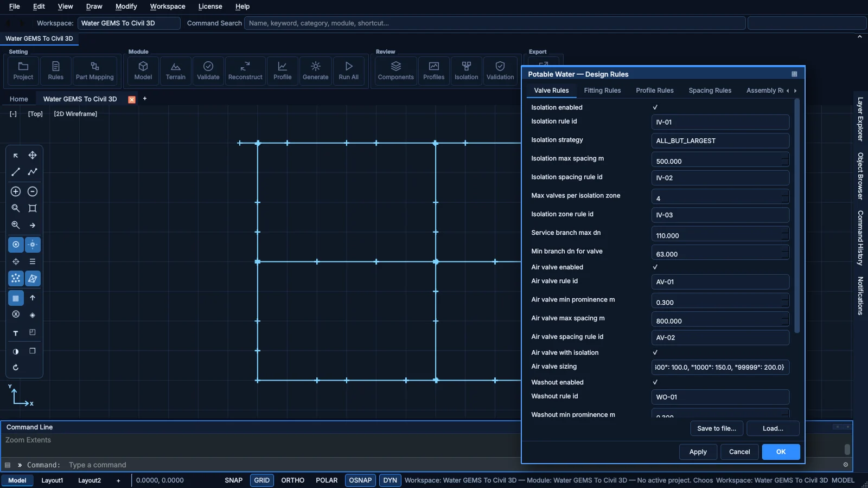The height and width of the screenshot is (488, 868).
Task: Select the polyline drawing tool
Action: pyautogui.click(x=33, y=172)
